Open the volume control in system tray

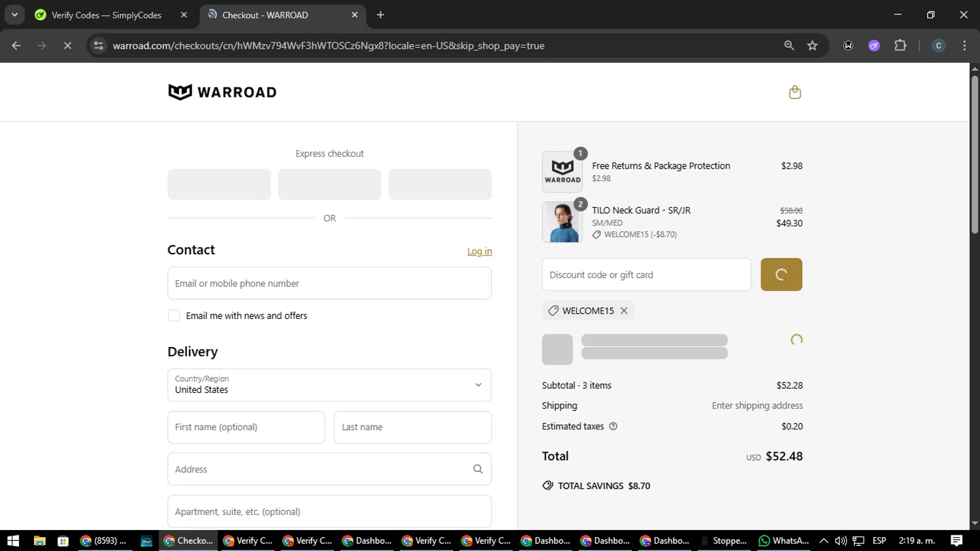(x=841, y=541)
